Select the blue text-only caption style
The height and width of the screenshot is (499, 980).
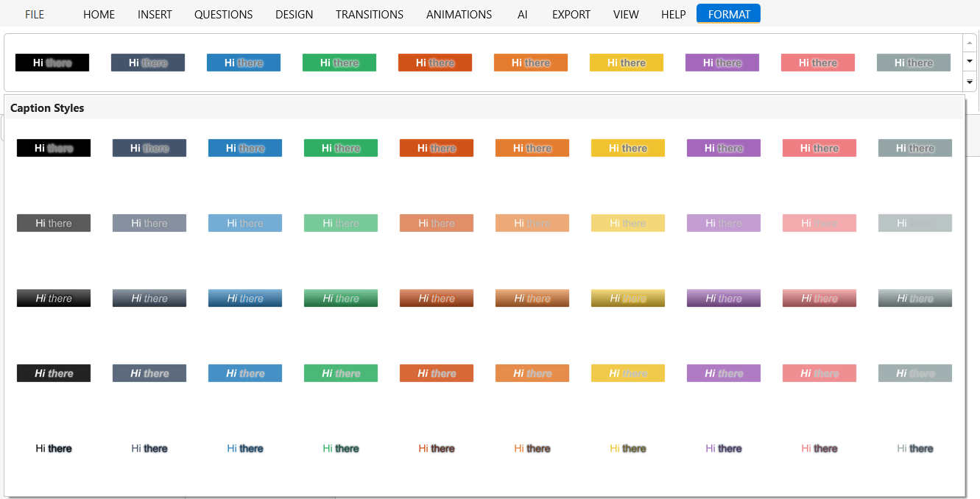click(244, 448)
